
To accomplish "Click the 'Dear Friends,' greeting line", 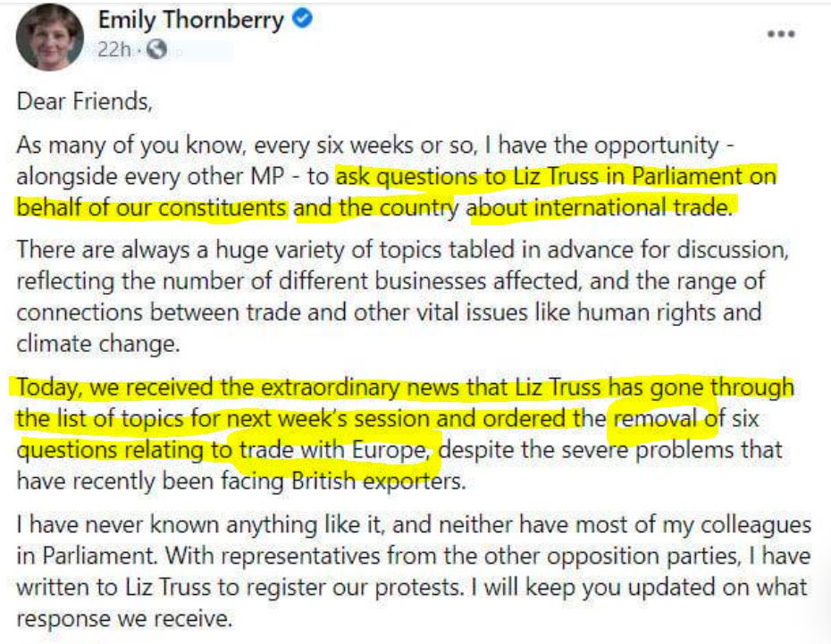I will click(85, 101).
